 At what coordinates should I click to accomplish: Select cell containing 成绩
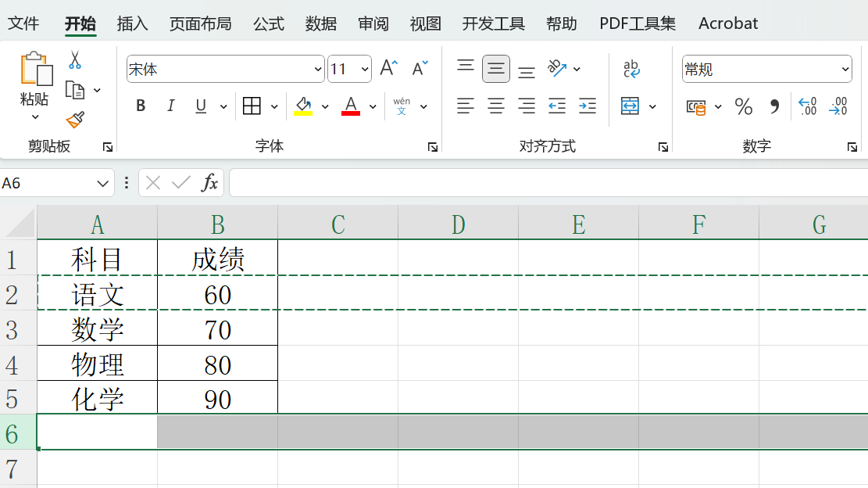(x=217, y=259)
